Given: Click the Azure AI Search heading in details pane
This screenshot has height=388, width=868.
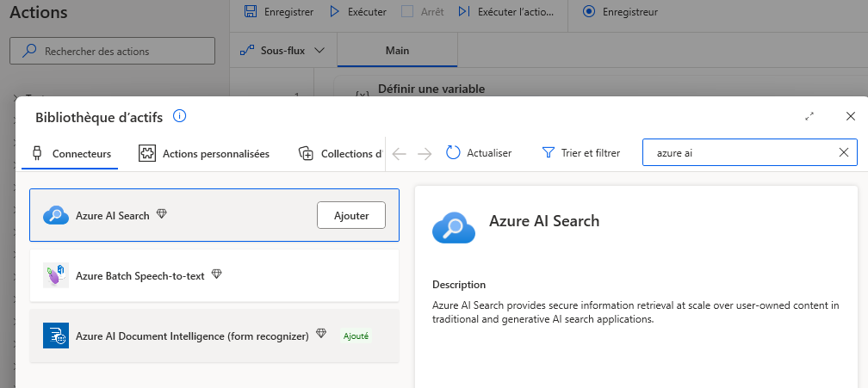Looking at the screenshot, I should coord(544,221).
